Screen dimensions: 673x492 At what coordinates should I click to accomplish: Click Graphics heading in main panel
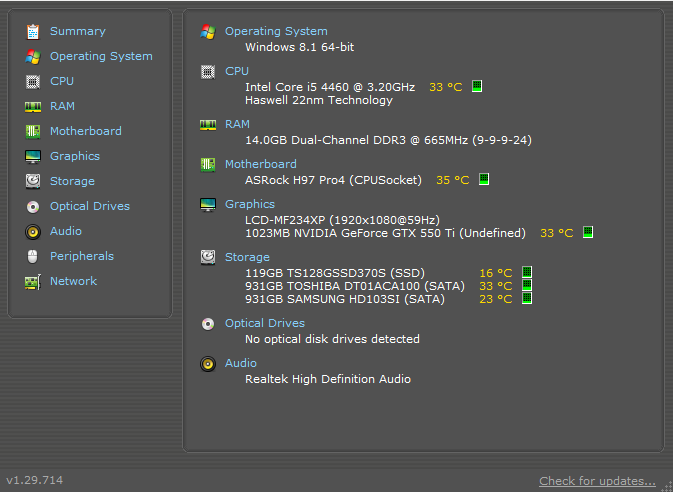(x=250, y=204)
